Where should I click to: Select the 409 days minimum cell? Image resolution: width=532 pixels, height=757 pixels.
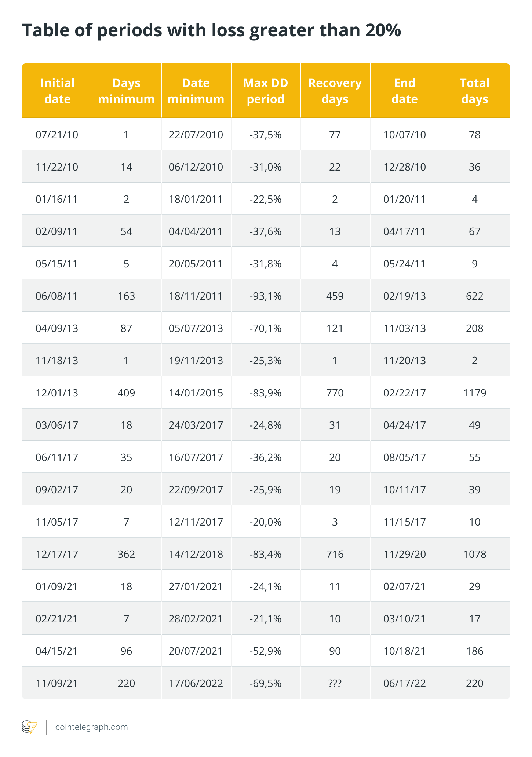click(x=126, y=393)
